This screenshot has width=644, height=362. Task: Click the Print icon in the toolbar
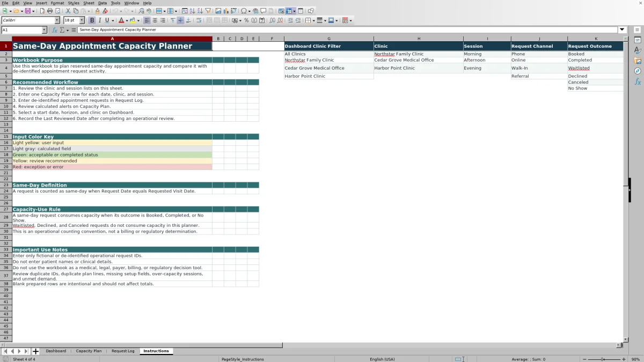coord(50,11)
